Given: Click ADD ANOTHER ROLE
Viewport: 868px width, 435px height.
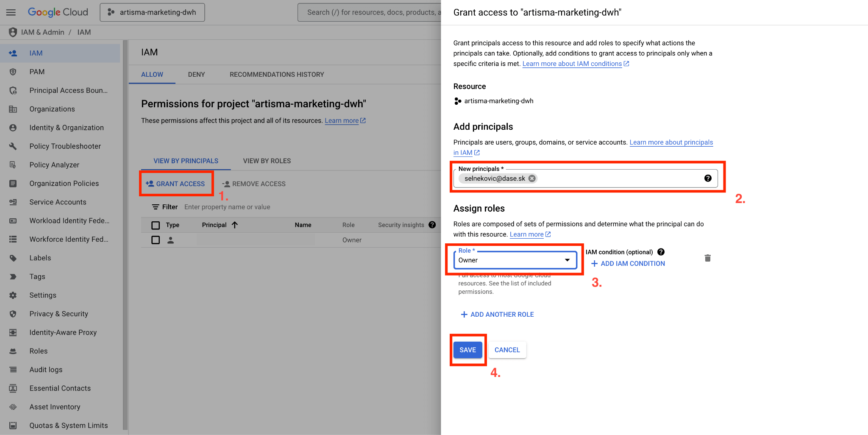Looking at the screenshot, I should (497, 315).
